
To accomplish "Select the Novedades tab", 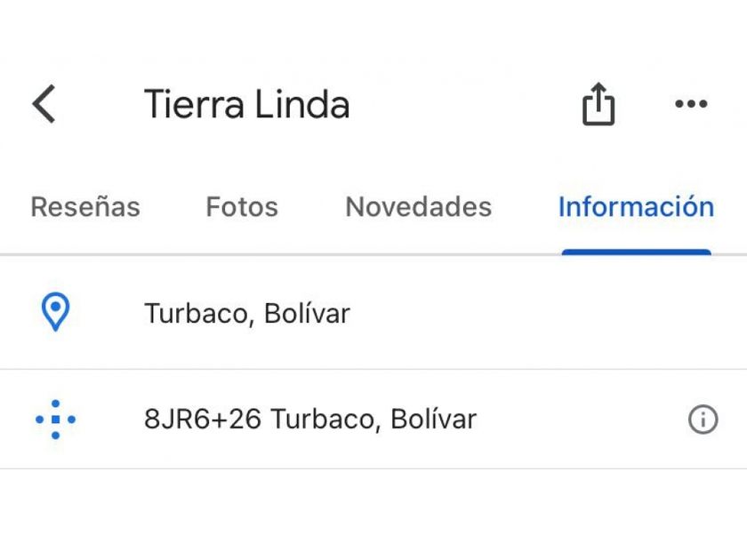I will coord(418,207).
